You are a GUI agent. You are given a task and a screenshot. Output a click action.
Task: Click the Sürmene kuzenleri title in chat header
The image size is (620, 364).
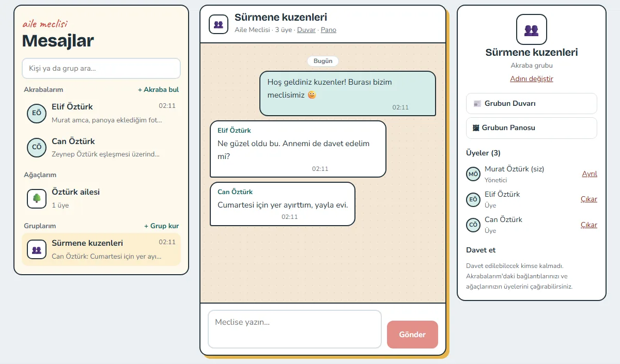click(x=281, y=18)
